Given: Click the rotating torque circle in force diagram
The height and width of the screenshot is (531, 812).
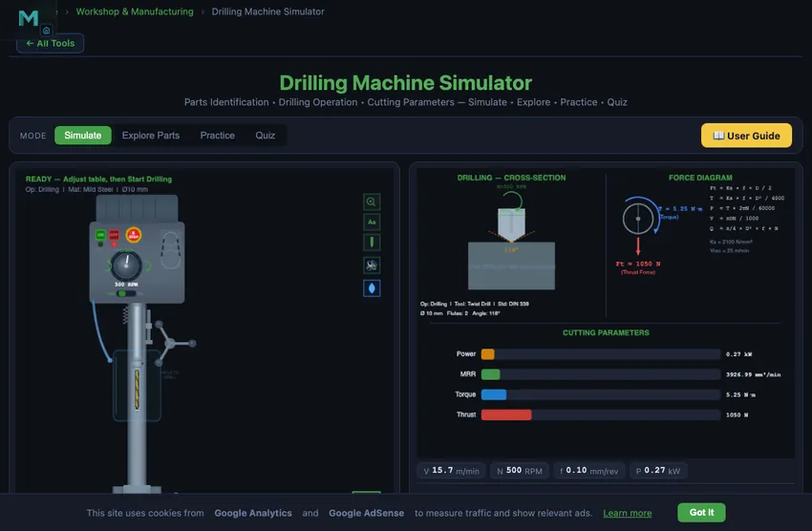Looking at the screenshot, I should pyautogui.click(x=638, y=219).
